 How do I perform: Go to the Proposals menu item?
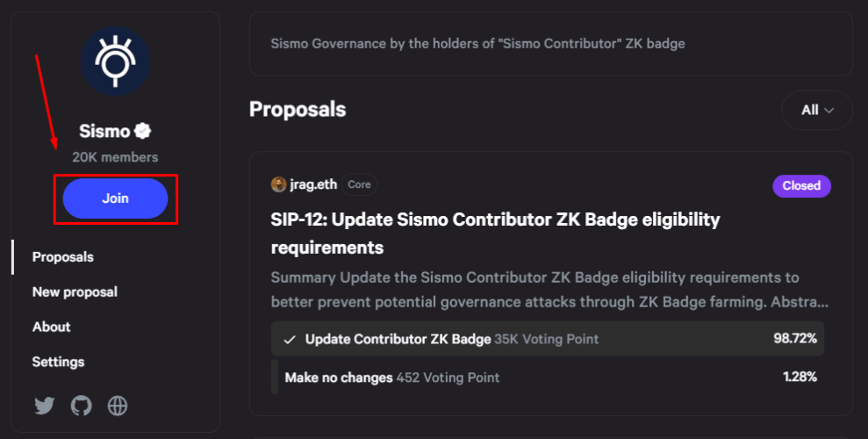[62, 257]
